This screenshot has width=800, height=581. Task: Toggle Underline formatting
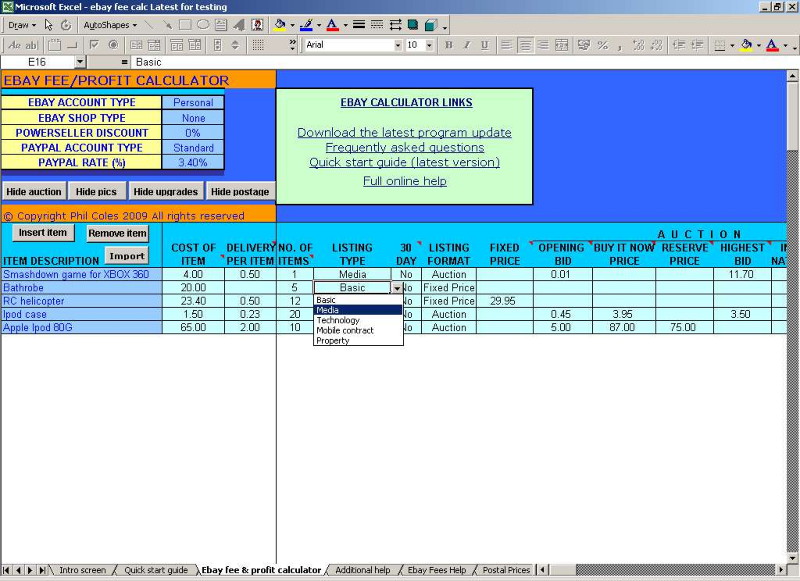(485, 45)
